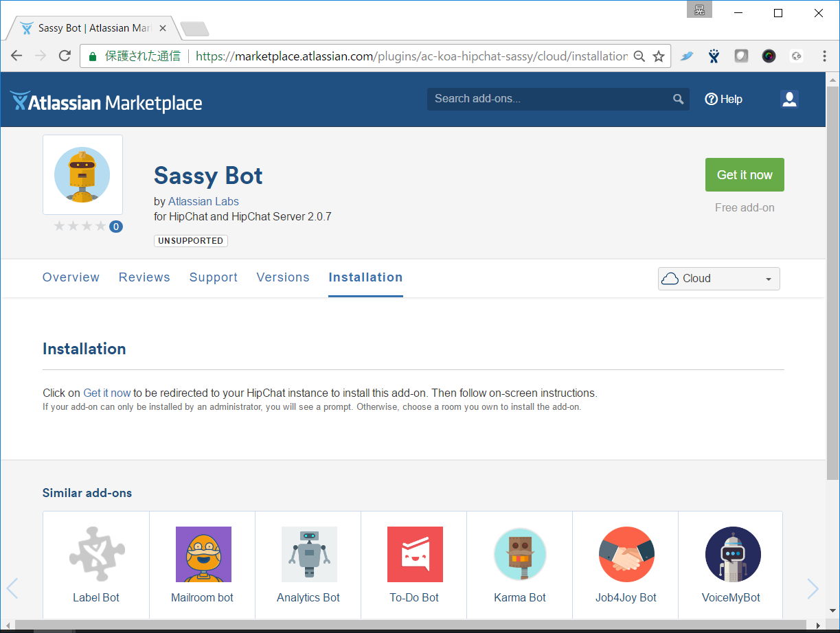Show previous similar add-ons with left arrow
Viewport: 840px width, 633px height.
[12, 588]
